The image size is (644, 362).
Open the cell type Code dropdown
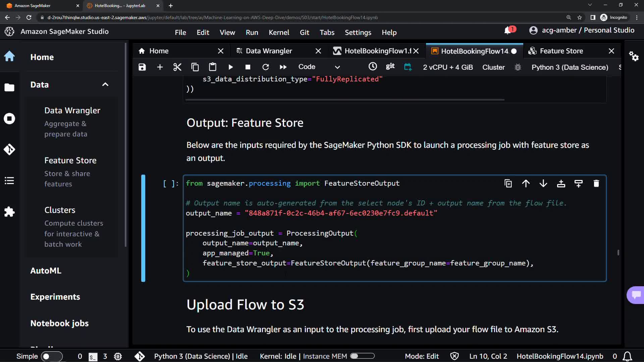click(x=319, y=67)
